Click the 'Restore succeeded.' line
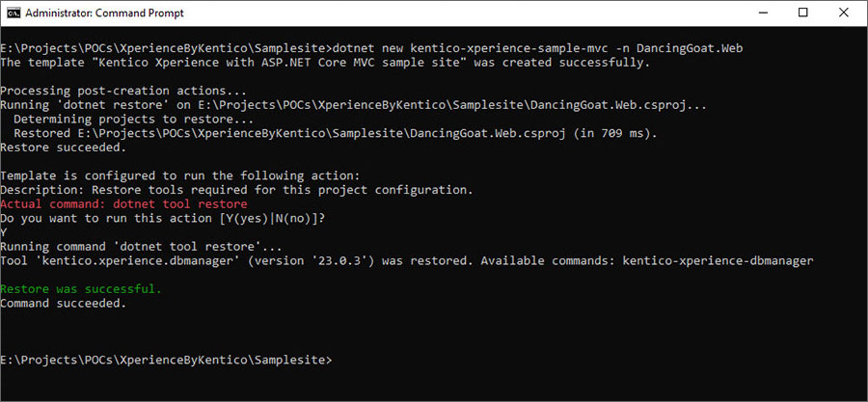The width and height of the screenshot is (868, 402). point(63,147)
